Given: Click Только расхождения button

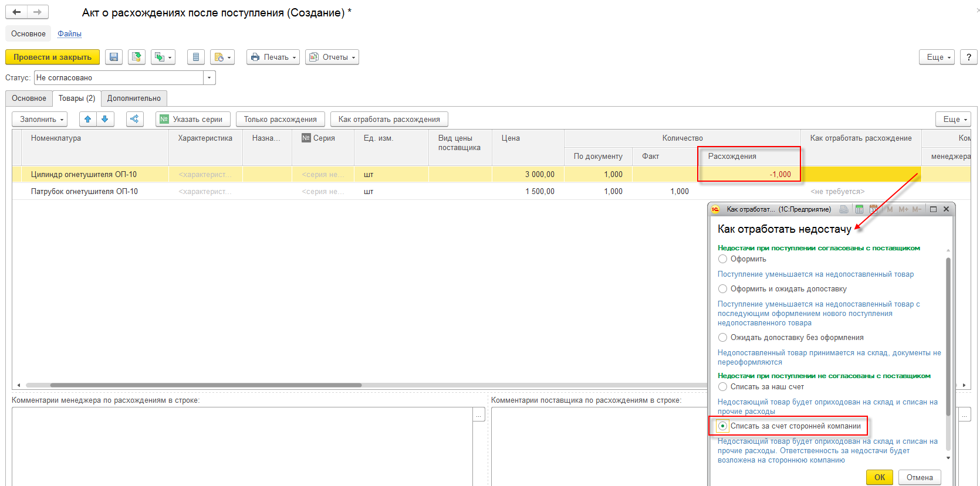Looking at the screenshot, I should pos(281,119).
